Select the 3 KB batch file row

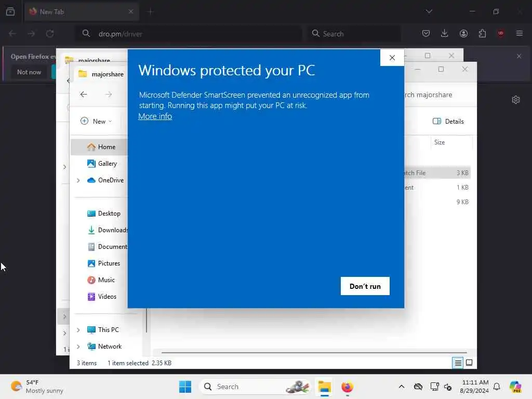[x=437, y=172]
